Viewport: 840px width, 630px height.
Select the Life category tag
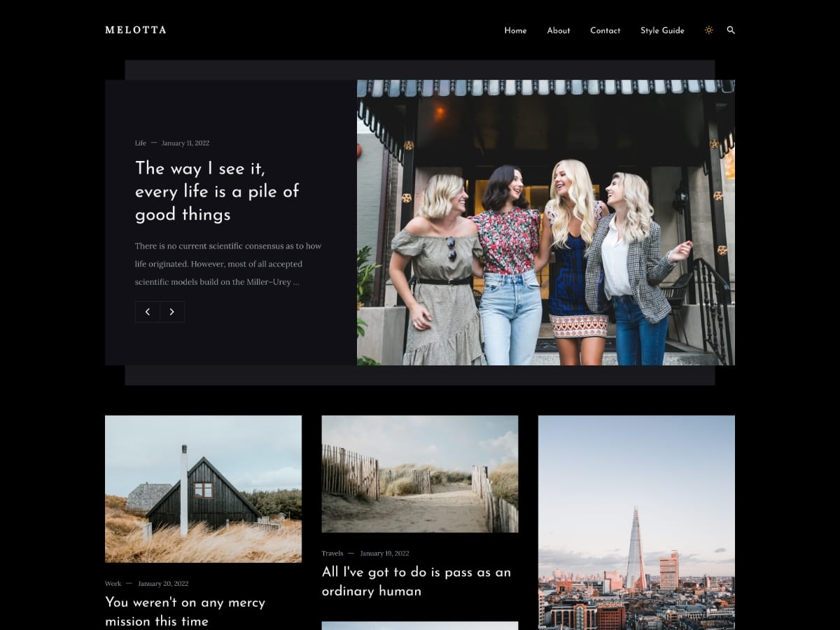141,143
